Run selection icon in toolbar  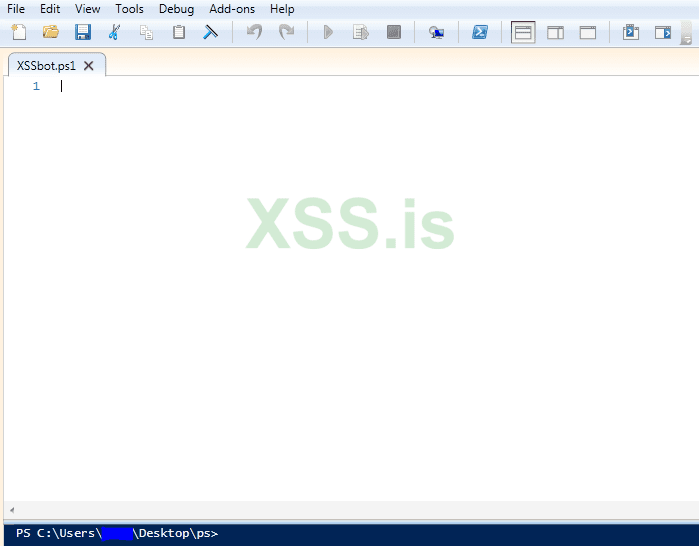tap(361, 32)
